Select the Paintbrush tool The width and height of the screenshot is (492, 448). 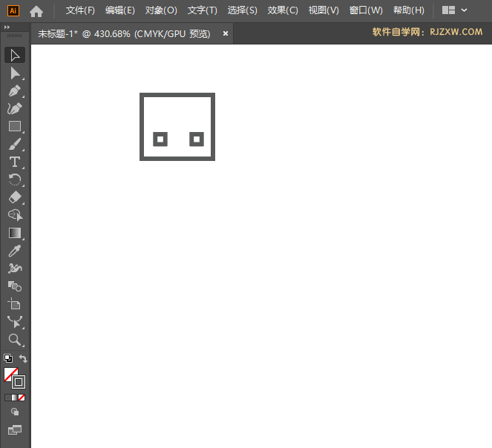tap(15, 145)
